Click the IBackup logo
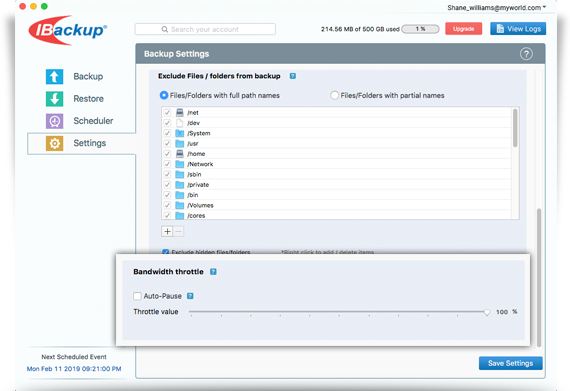 tap(68, 30)
